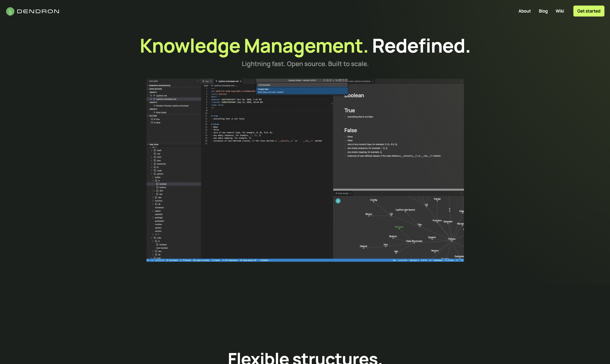Open the Blog link in navigation
This screenshot has height=364, width=610.
(543, 11)
